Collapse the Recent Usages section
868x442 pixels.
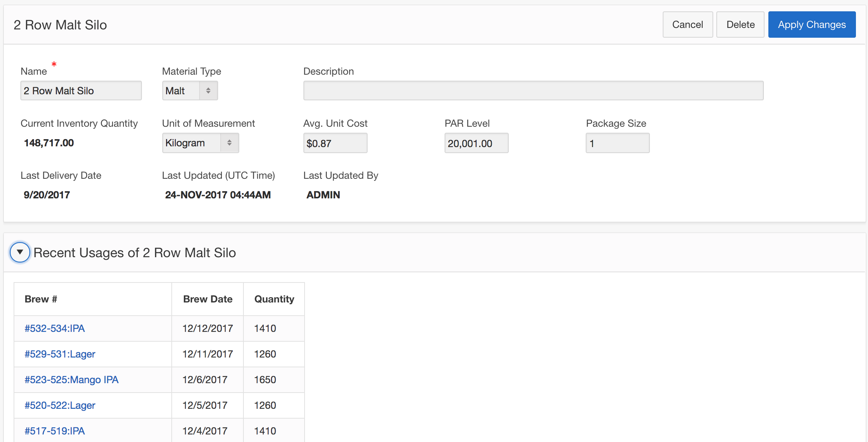(20, 252)
